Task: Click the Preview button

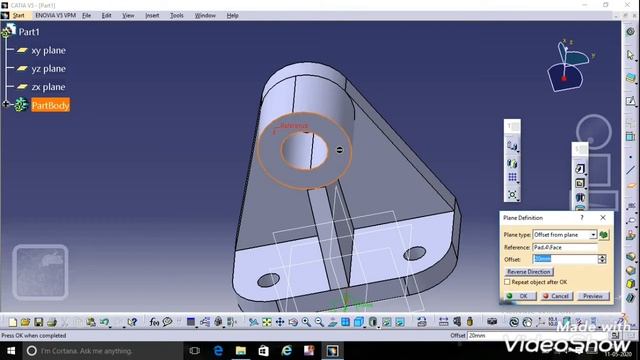Action: (x=593, y=296)
